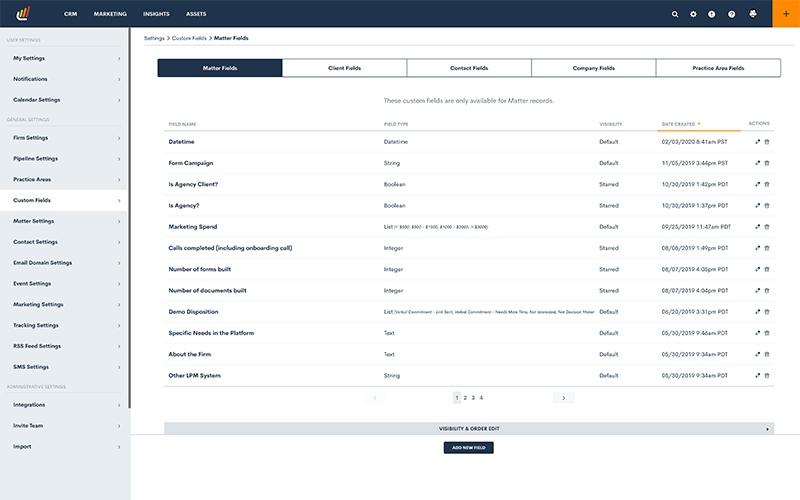This screenshot has height=500, width=800.
Task: Edit the Is Agency Client? field
Action: [758, 184]
